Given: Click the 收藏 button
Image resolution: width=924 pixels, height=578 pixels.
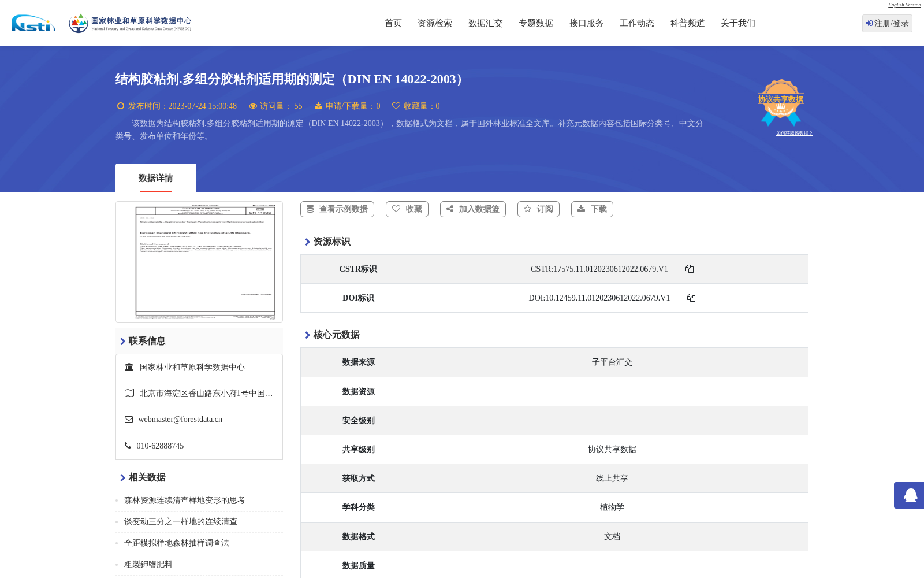Looking at the screenshot, I should click(407, 209).
